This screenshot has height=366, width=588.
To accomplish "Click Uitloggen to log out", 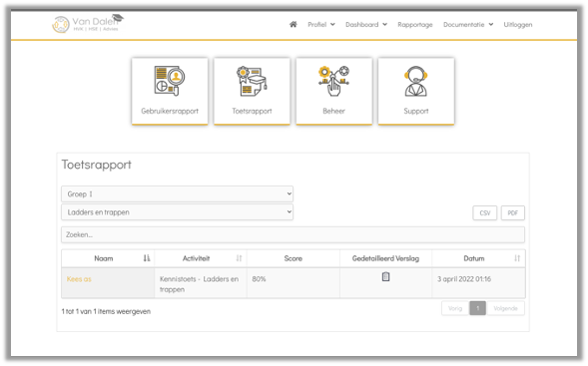I will click(518, 24).
